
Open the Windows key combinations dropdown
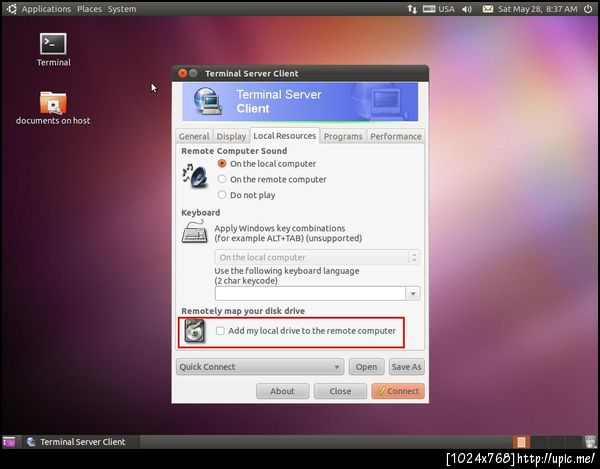[317, 257]
